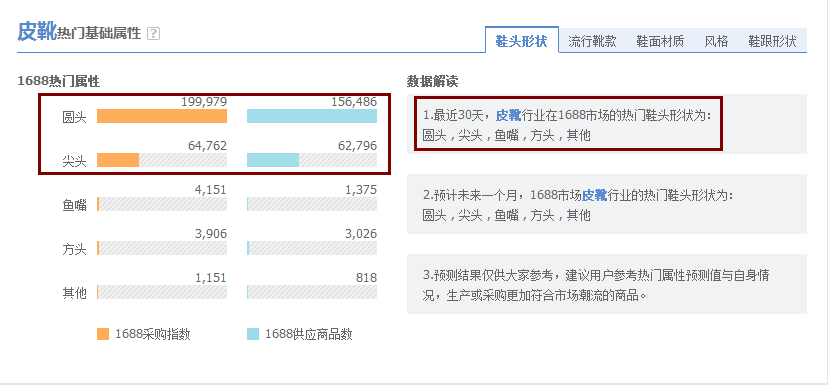Switch to the 鞋跟形状 tab
This screenshot has height=385, width=828.
[x=772, y=41]
